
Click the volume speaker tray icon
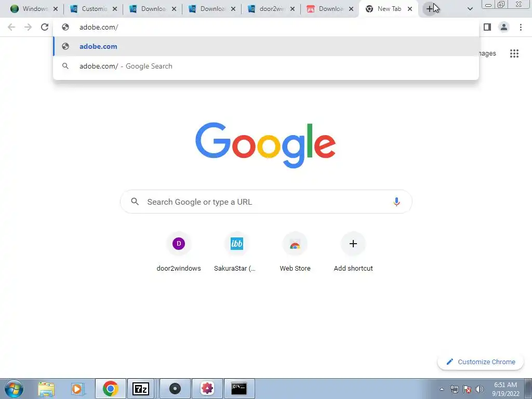click(480, 389)
